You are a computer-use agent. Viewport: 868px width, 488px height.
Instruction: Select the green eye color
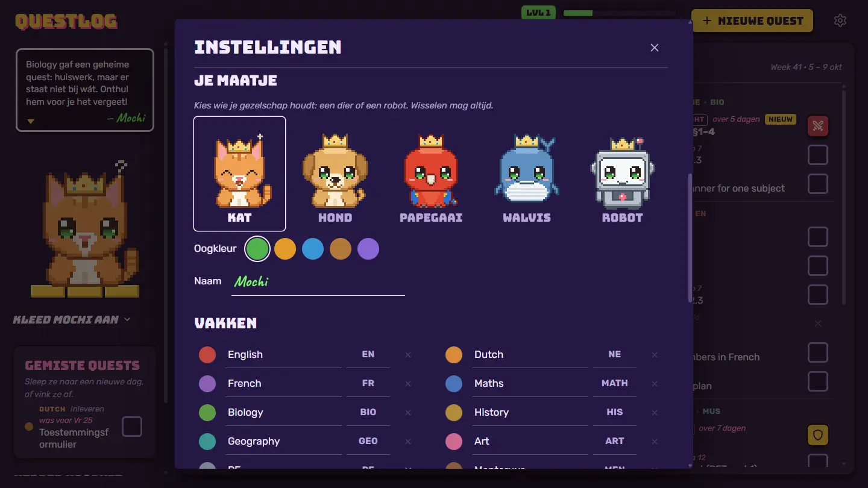point(257,249)
